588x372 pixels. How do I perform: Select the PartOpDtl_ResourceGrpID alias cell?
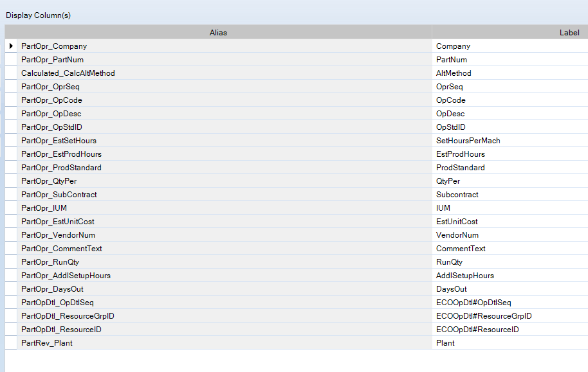pos(225,316)
